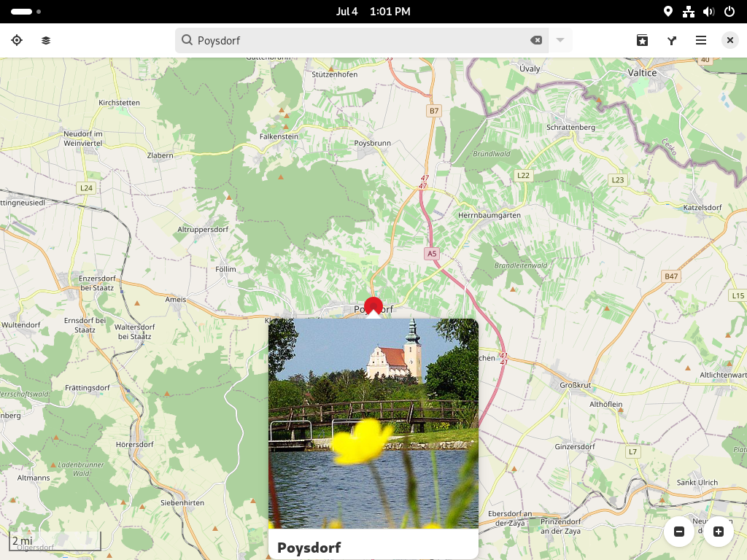Clear the Poysdorf search text
This screenshot has width=747, height=560.
536,41
